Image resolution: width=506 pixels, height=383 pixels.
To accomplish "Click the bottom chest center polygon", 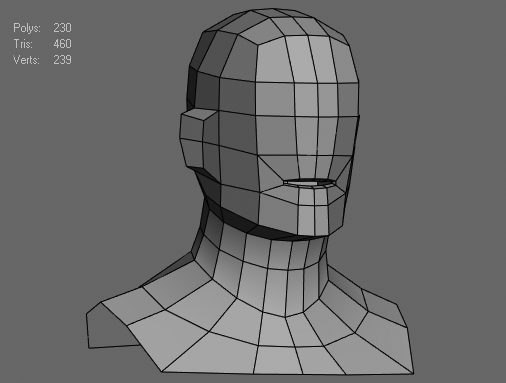I will point(278,360).
